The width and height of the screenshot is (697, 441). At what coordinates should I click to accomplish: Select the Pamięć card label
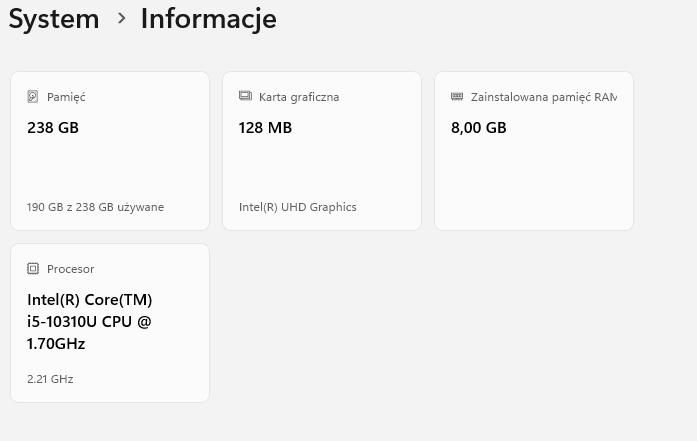[66, 97]
